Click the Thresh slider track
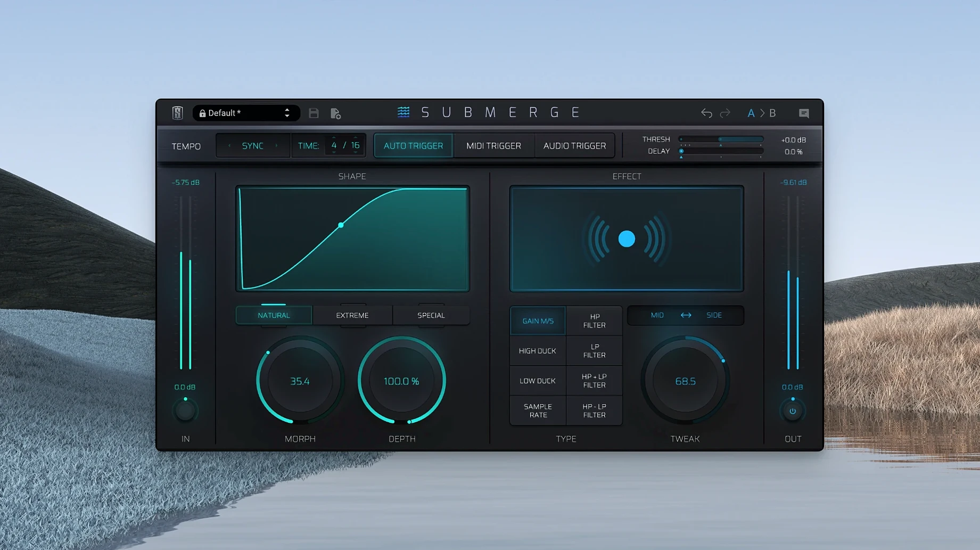 [x=721, y=139]
